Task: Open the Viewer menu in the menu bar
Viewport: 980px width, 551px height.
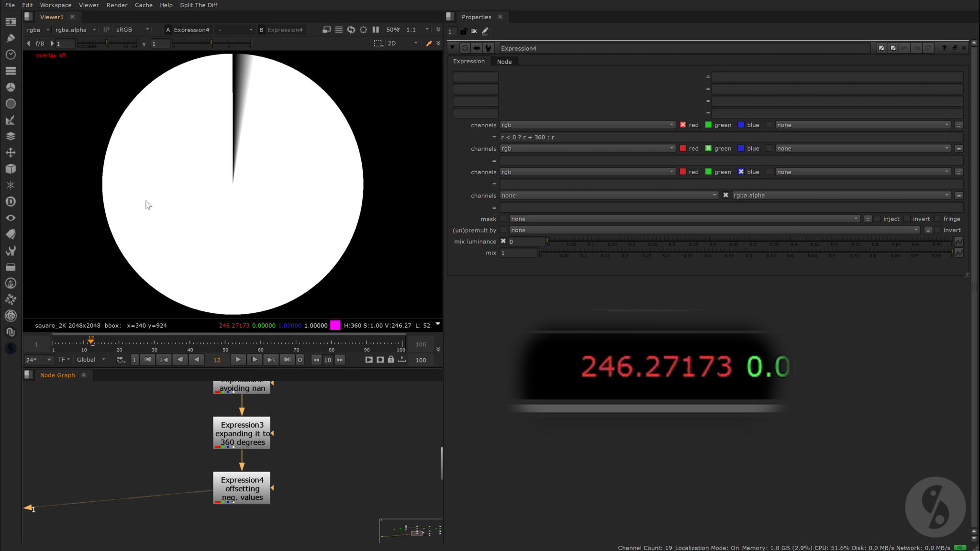Action: [x=89, y=5]
